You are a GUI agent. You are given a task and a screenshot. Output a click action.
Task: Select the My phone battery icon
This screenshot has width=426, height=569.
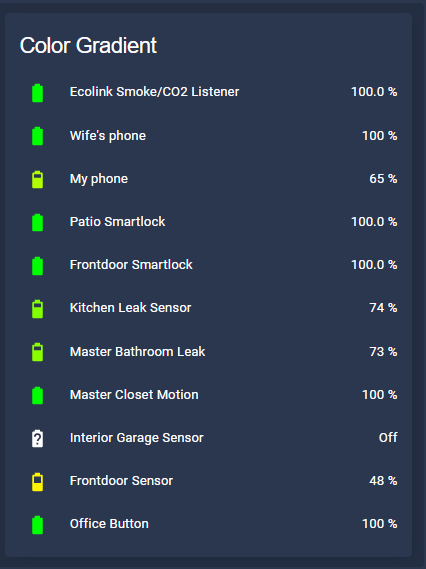[x=37, y=179]
